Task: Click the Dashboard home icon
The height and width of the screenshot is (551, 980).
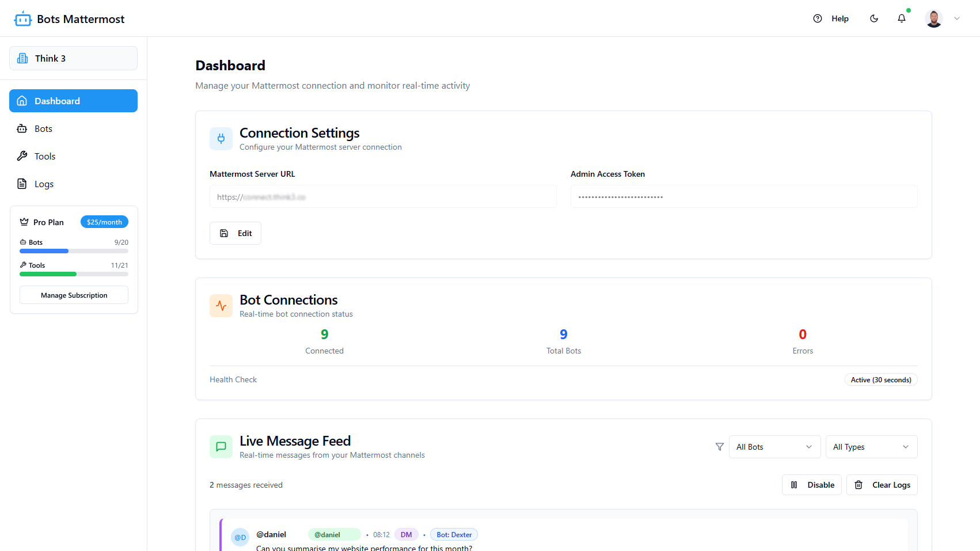Action: tap(22, 101)
